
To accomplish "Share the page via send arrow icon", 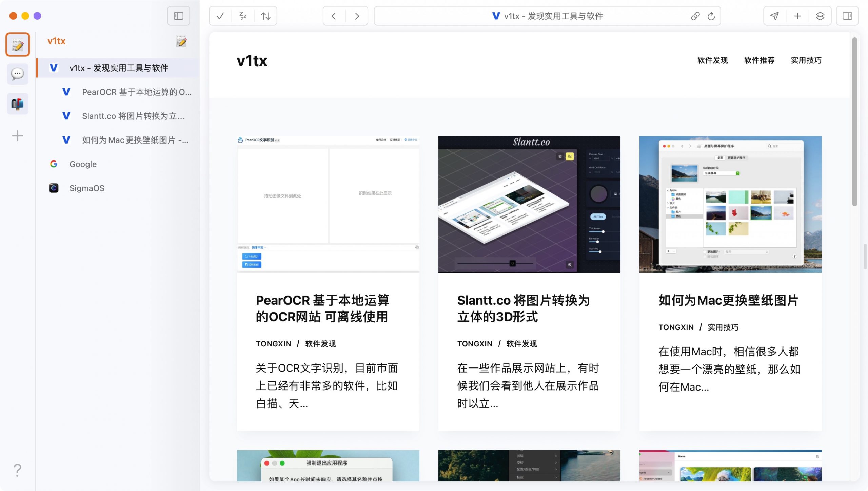I will (774, 16).
